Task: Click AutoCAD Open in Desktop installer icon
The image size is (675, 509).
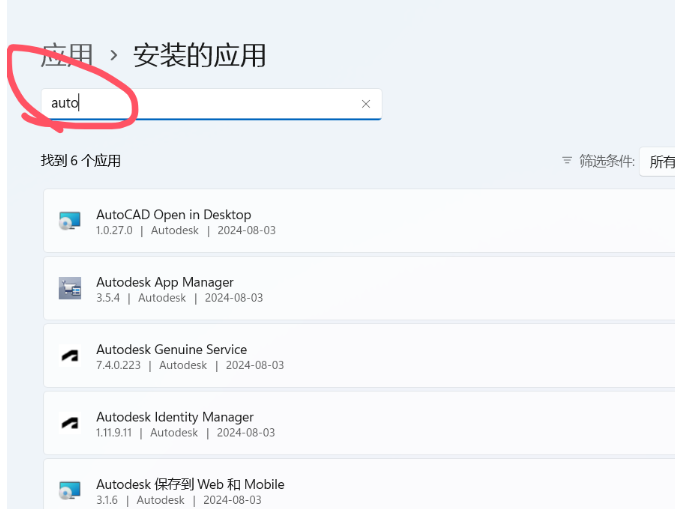Action: 70,221
